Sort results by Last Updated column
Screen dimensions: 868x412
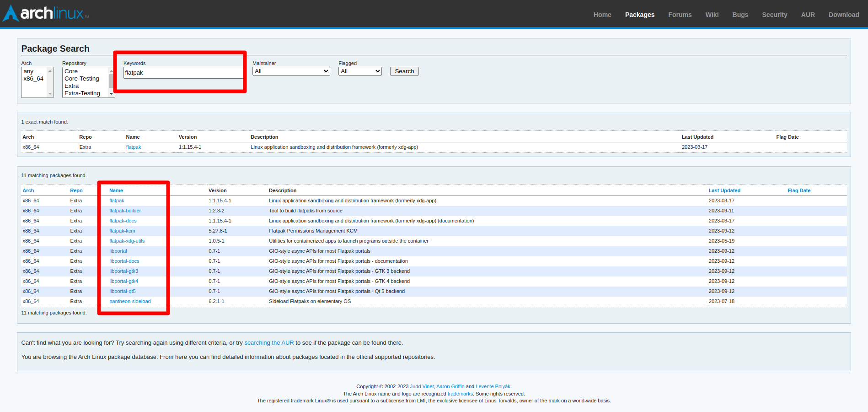tap(724, 191)
